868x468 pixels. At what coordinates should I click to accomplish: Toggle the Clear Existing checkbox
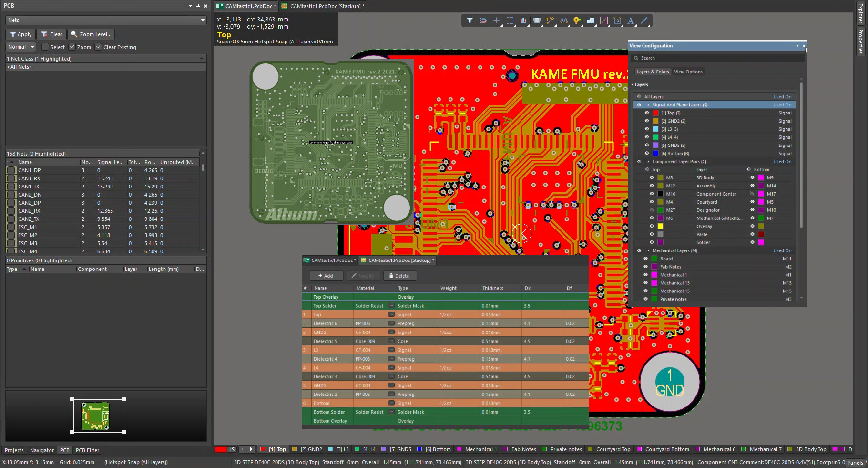(98, 47)
